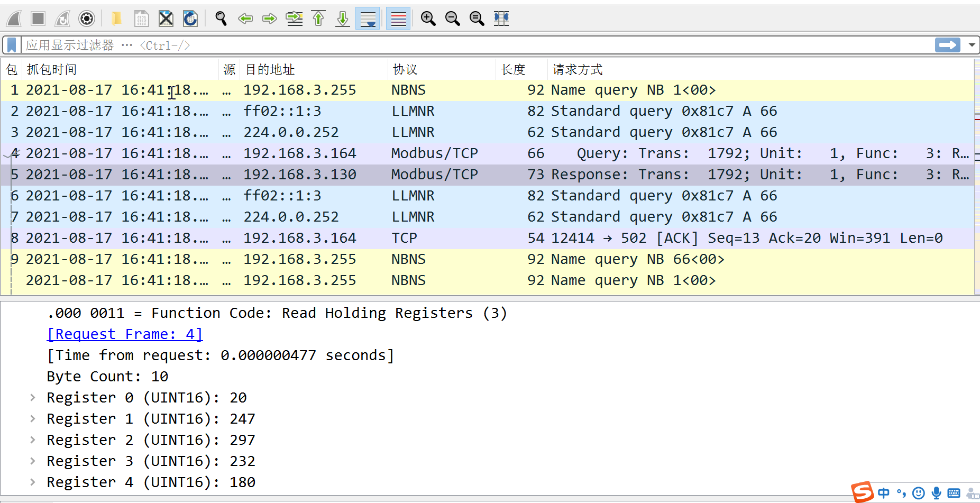Select packet 2 LLMNR to ff02::1:3
This screenshot has width=980, height=503.
[x=487, y=111]
